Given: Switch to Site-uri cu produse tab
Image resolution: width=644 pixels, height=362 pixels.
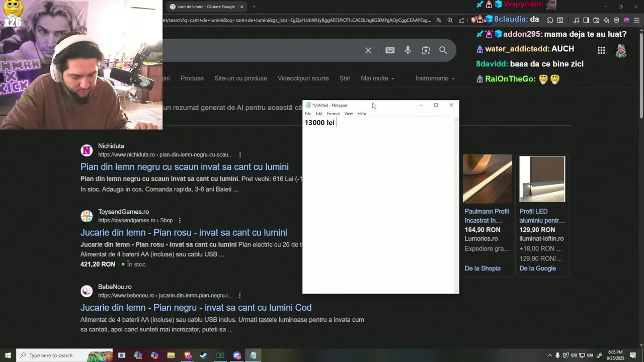Looking at the screenshot, I should pyautogui.click(x=240, y=78).
